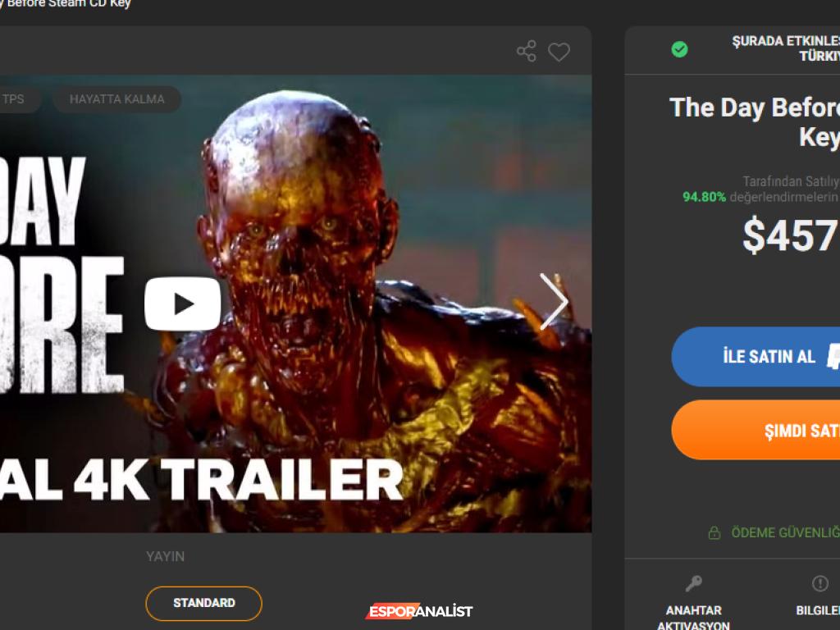Click the green verified checkmark icon
The height and width of the screenshot is (630, 840).
679,49
